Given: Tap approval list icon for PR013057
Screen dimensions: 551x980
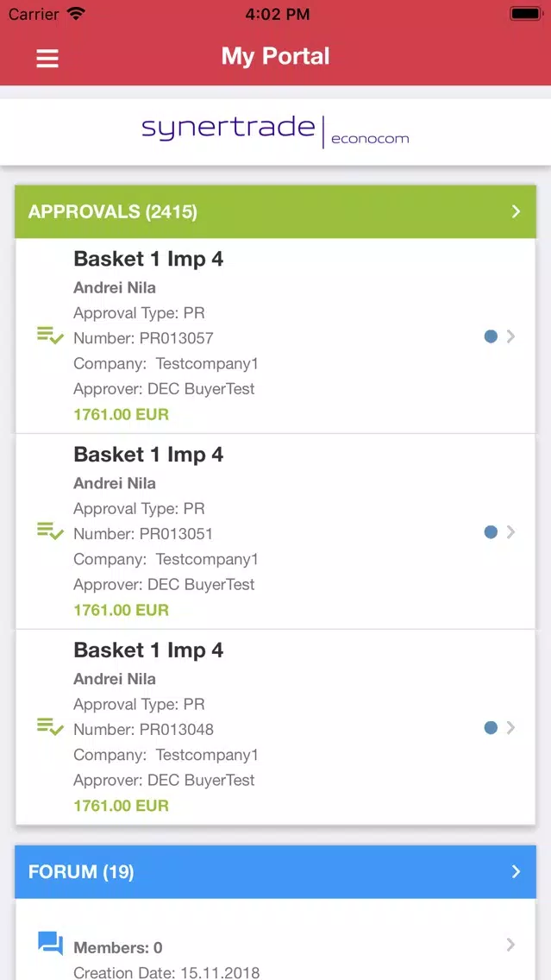Looking at the screenshot, I should tap(50, 336).
